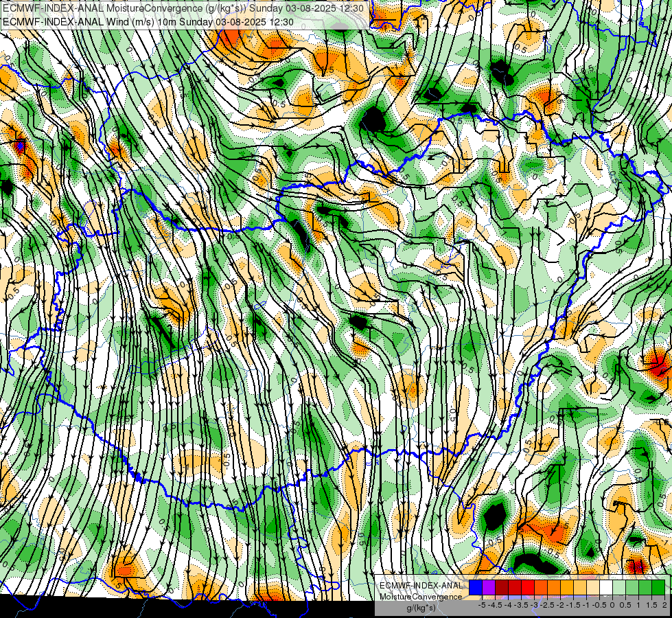Screen dimensions: 672x618
Task: Click the g/(kg*s) unit label in the legend
Action: (x=421, y=608)
